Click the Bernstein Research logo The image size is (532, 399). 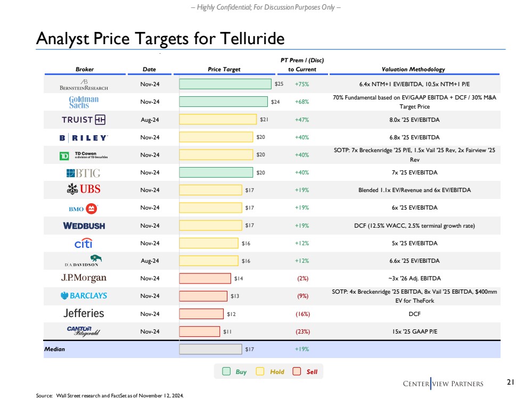pyautogui.click(x=84, y=84)
